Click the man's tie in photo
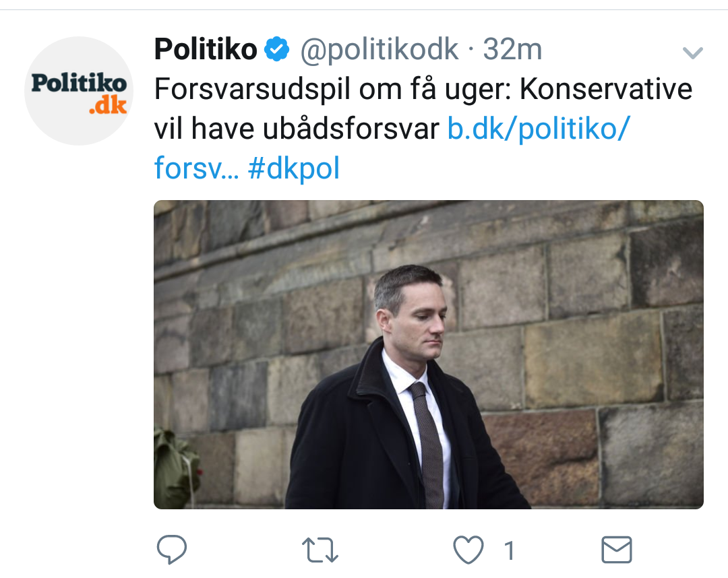 tap(429, 445)
